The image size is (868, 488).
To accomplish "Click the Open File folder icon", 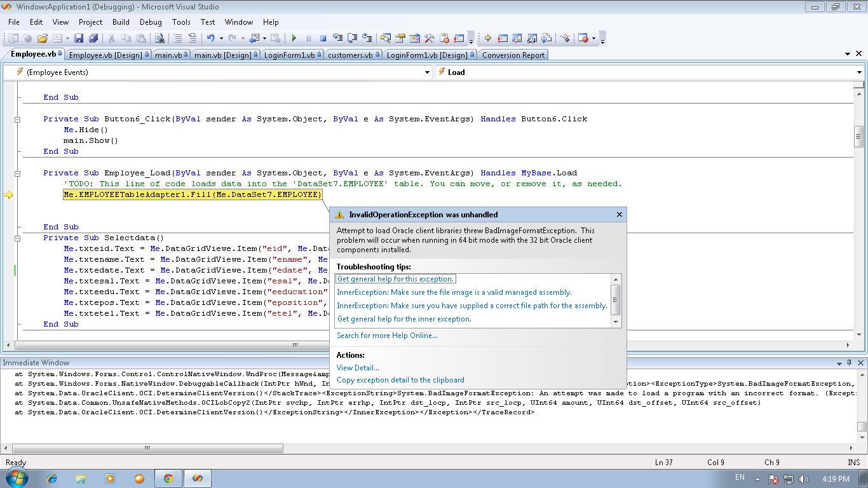I will click(43, 38).
